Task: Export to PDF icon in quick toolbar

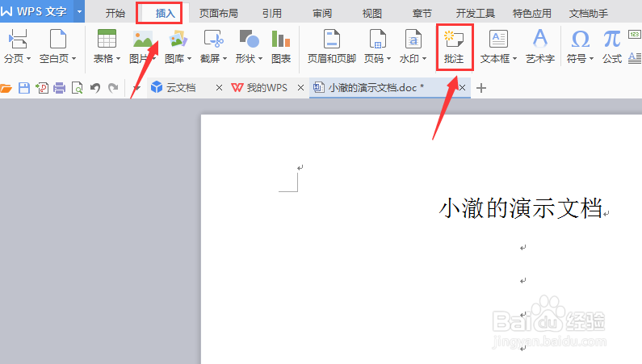Action: tap(42, 88)
